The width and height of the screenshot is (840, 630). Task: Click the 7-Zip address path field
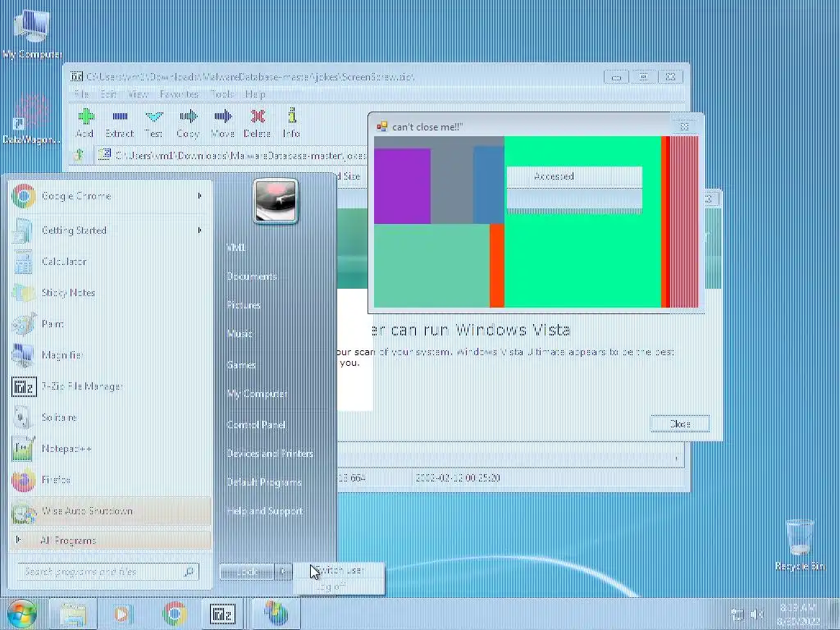(233, 155)
